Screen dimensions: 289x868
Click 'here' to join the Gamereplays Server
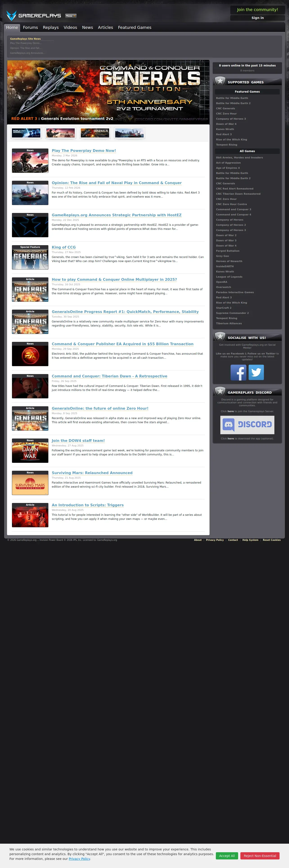pyautogui.click(x=230, y=411)
